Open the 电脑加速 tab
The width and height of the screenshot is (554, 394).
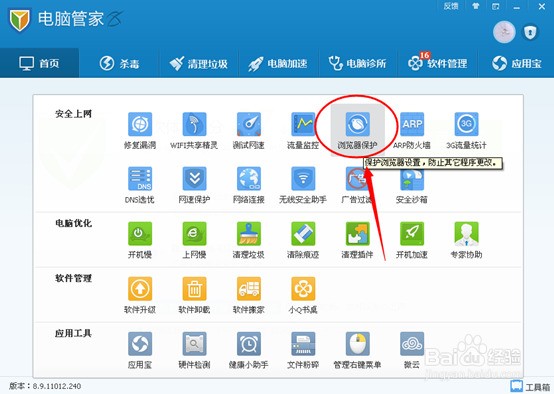pyautogui.click(x=278, y=63)
